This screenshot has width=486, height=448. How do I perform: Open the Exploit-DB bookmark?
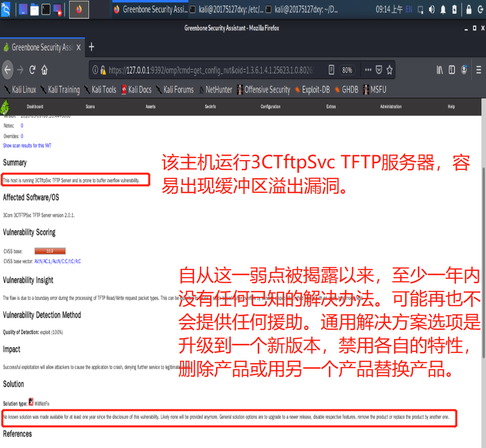313,90
